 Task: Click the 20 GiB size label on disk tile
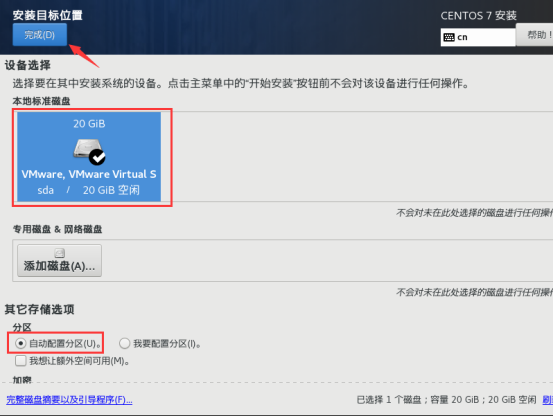pos(89,123)
